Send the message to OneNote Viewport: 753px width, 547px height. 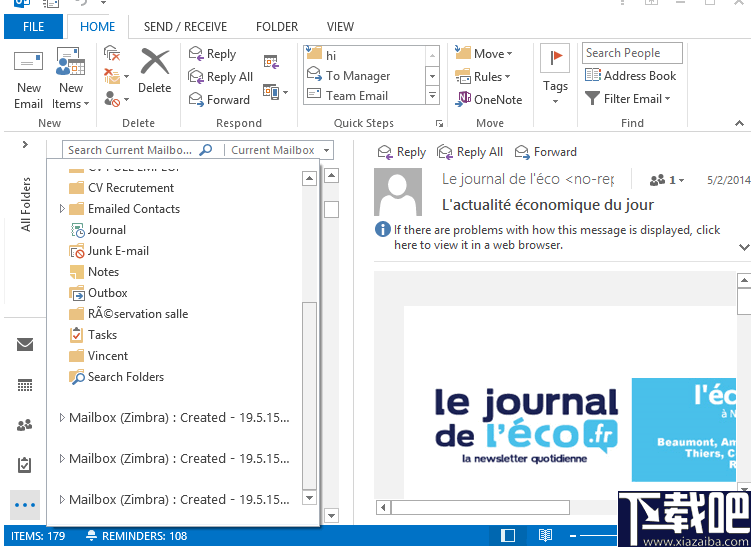(x=489, y=99)
